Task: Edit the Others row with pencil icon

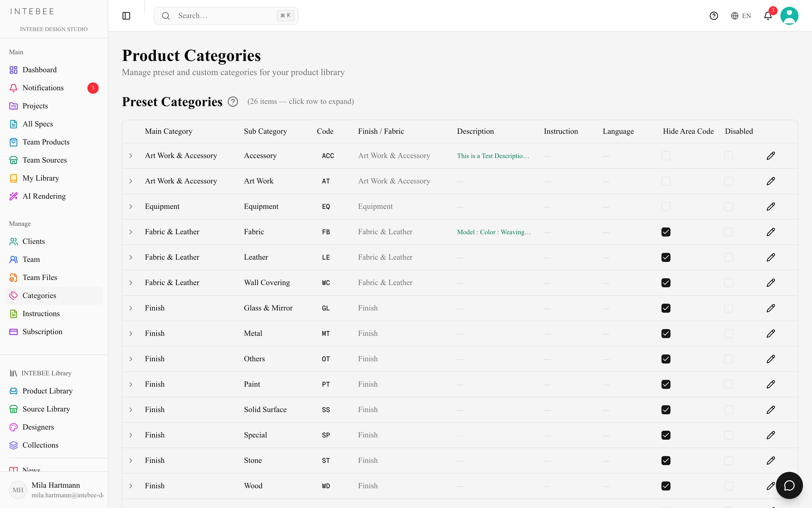Action: pos(771,359)
